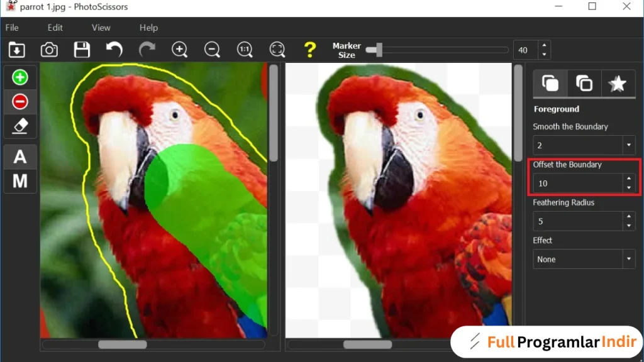Click the Feathering Radius input field
The image size is (644, 362).
pos(578,221)
